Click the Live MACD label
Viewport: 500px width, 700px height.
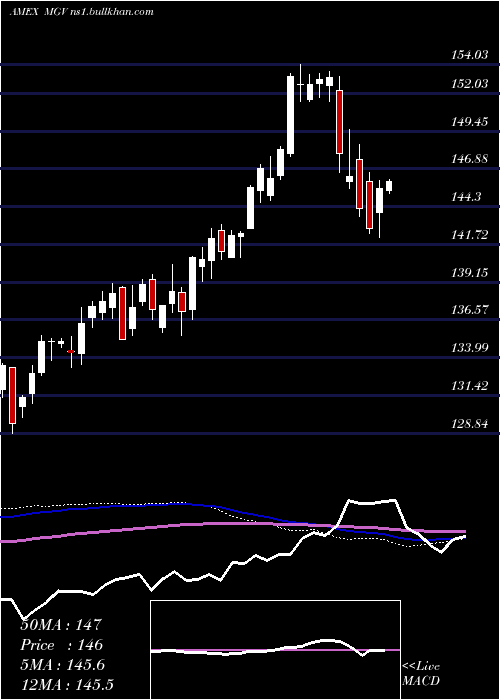coord(421,674)
